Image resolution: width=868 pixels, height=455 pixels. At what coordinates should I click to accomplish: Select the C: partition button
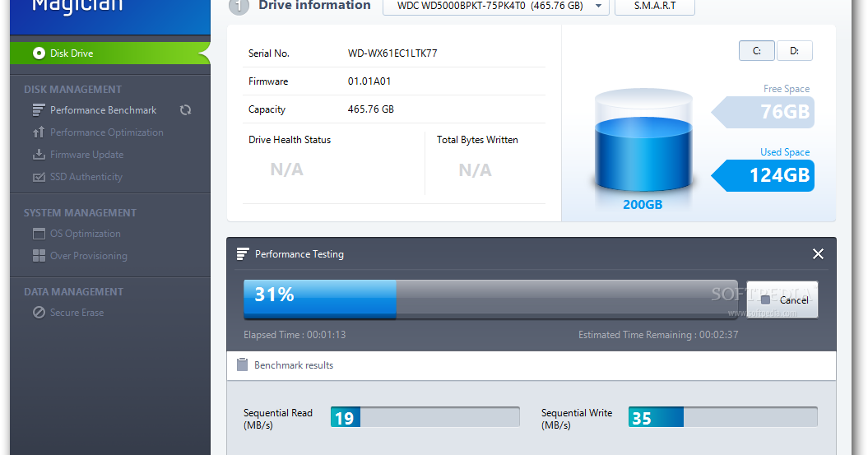[x=757, y=51]
